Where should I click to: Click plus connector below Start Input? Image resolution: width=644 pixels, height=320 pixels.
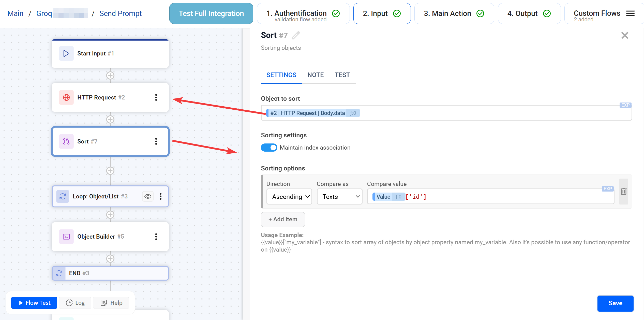pos(110,76)
